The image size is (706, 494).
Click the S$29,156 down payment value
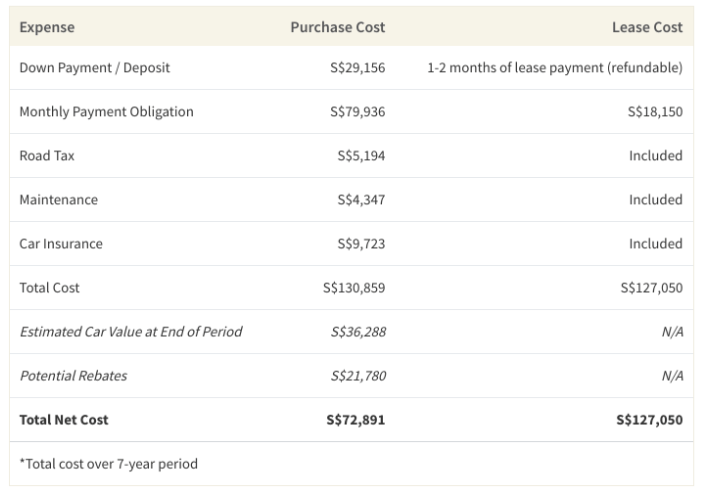(x=357, y=68)
